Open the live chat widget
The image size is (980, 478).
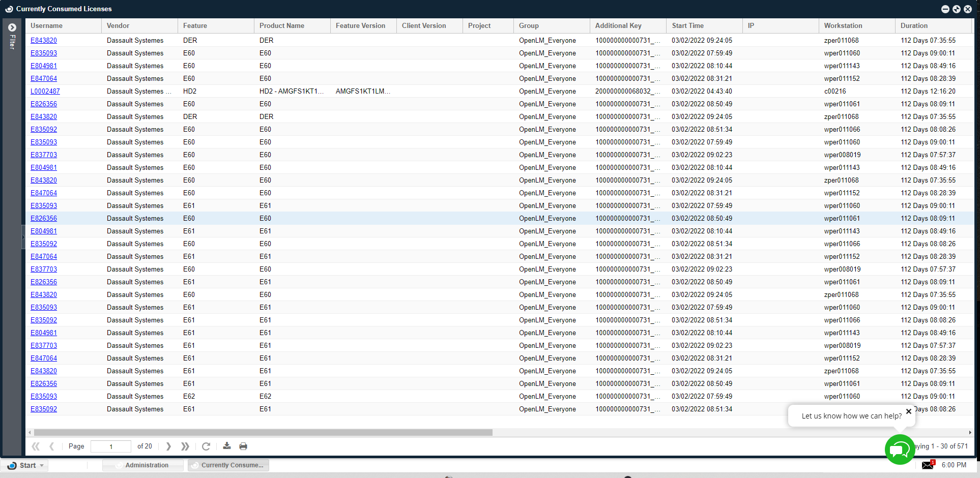(900, 450)
